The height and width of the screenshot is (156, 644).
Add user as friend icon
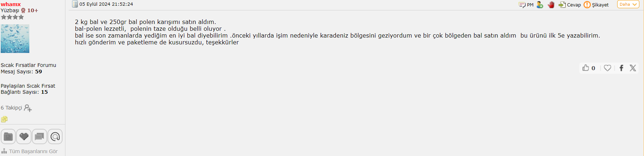[540, 5]
